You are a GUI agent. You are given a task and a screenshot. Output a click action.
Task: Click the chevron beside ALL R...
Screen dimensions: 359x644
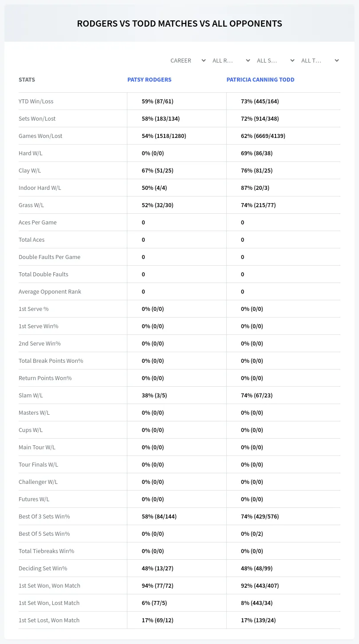click(x=248, y=60)
